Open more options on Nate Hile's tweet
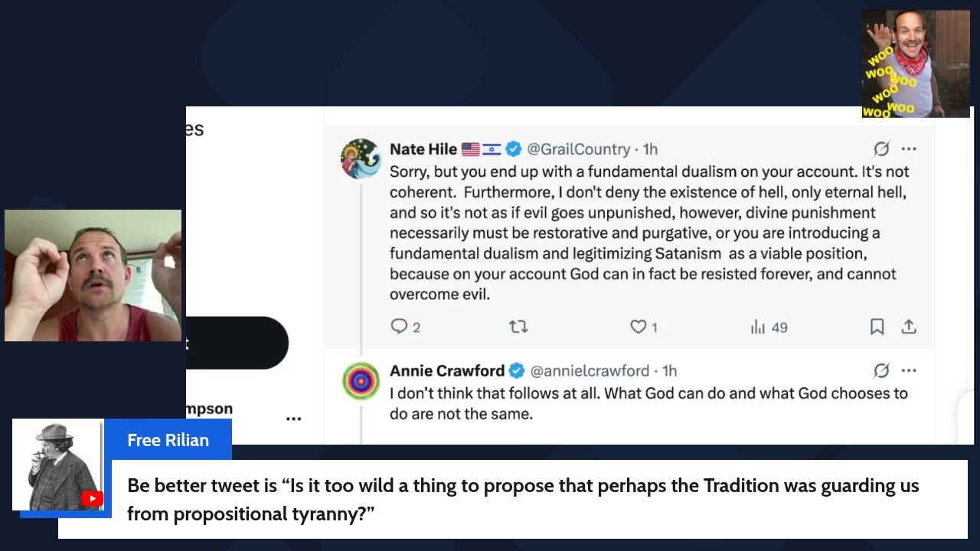This screenshot has height=551, width=980. pos(909,149)
